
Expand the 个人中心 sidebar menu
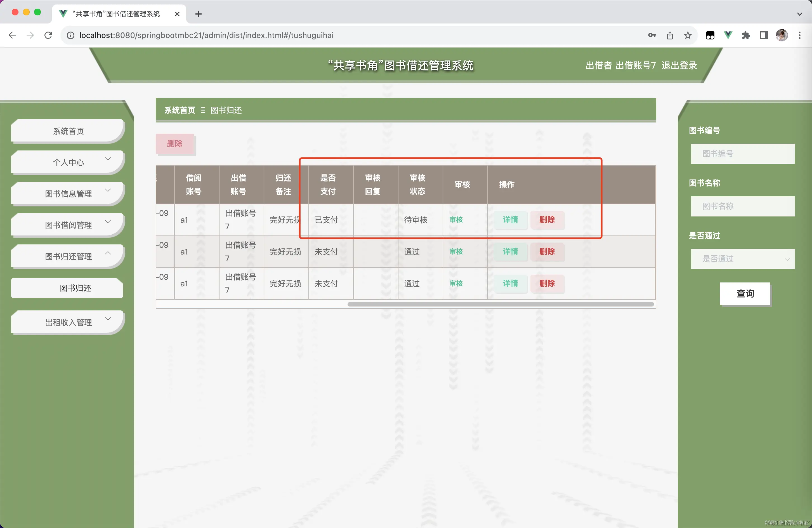point(68,162)
